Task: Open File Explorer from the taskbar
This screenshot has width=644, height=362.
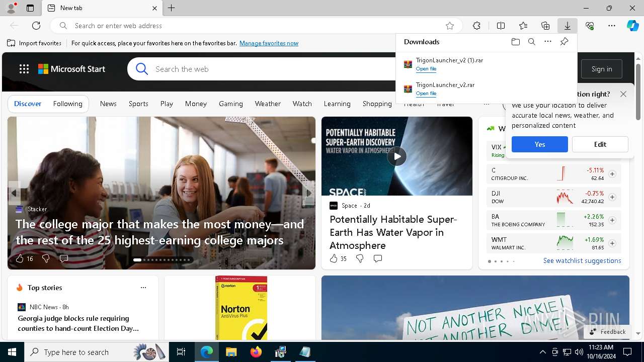Action: 231,352
